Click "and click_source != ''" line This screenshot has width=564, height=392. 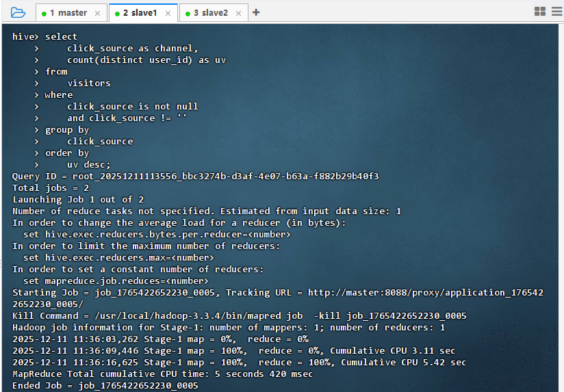tap(127, 118)
